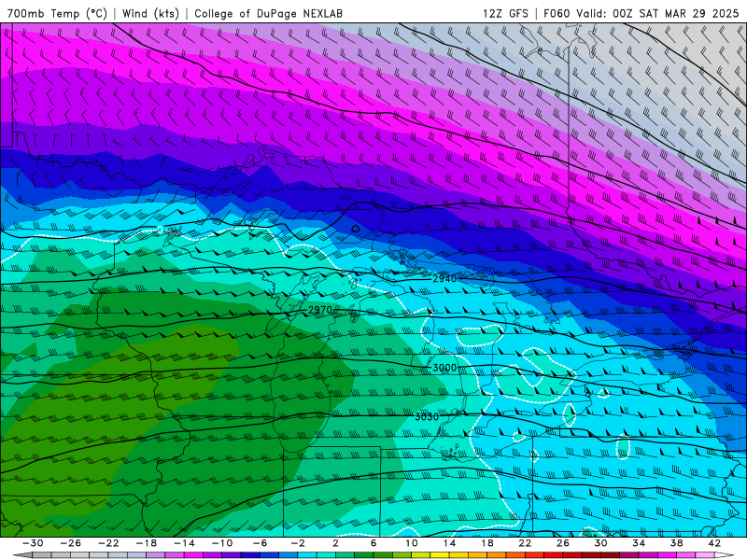Click the 18 colorbar label
747x560 pixels.
click(x=486, y=543)
